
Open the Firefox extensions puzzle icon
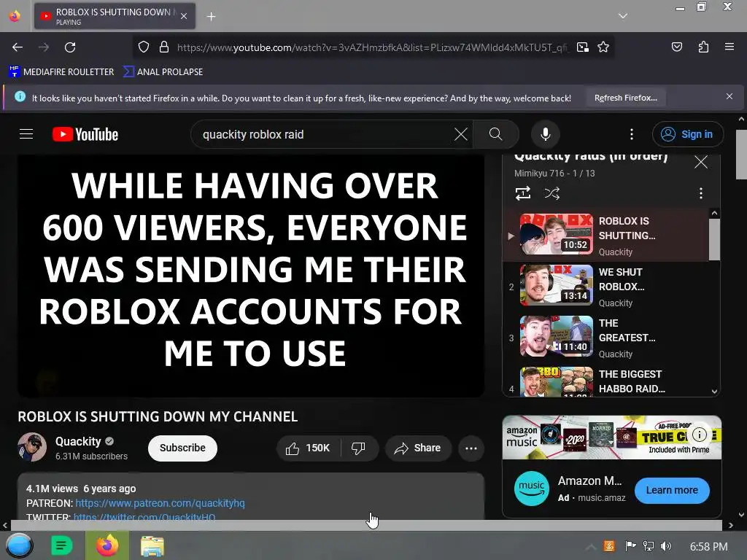coord(703,47)
